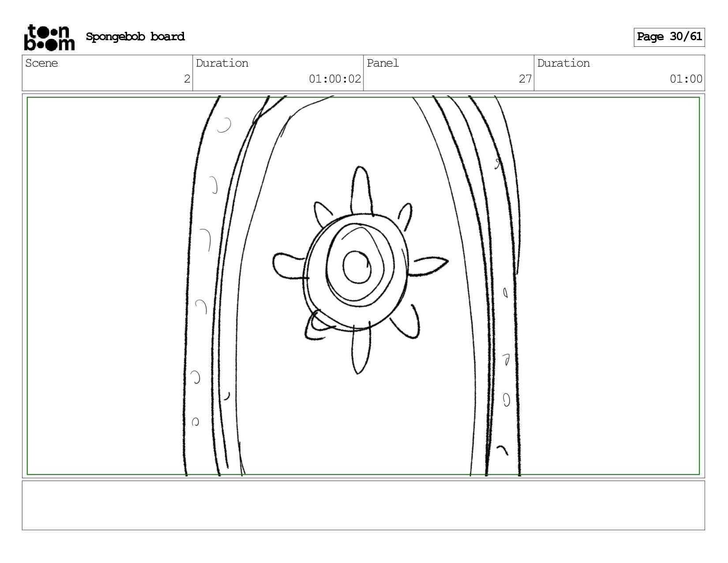Click the empty notes box below the panel
This screenshot has height=563, width=728.
pos(364,506)
